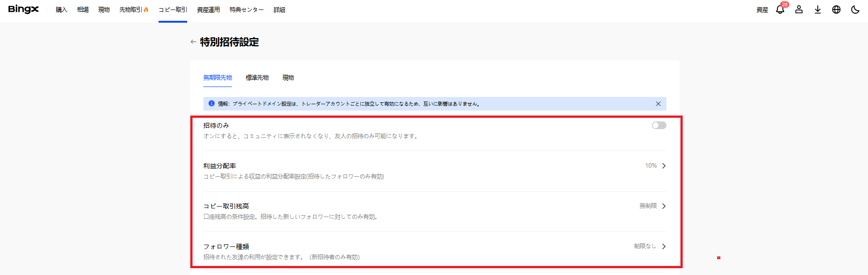The height and width of the screenshot is (275, 868).
Task: Expand the 利益分配率 10% chevron
Action: click(x=664, y=166)
